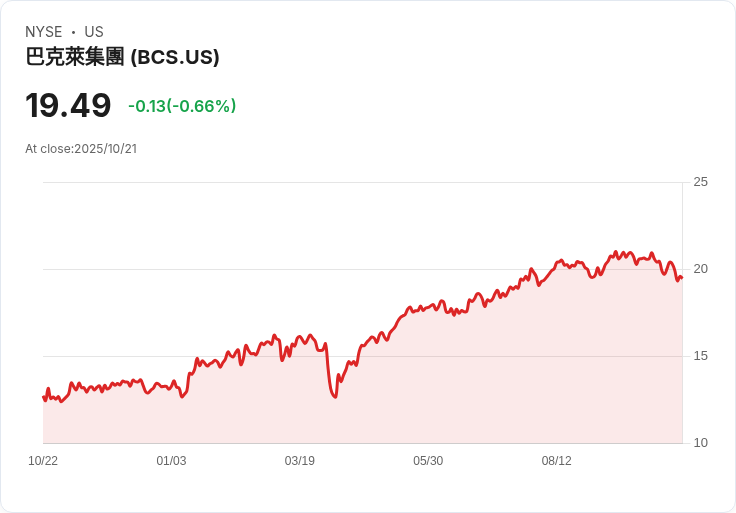
Task: Select the 10/22 date axis label
Action: (x=43, y=461)
